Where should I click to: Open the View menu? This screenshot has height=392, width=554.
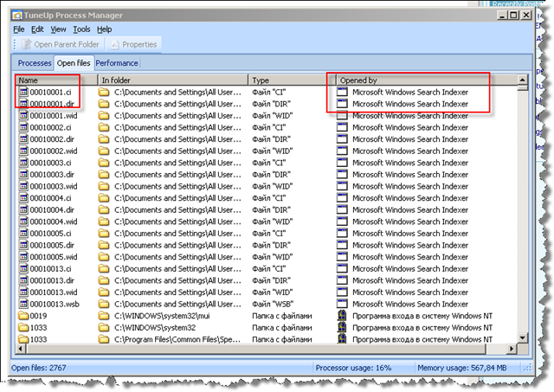(x=60, y=29)
